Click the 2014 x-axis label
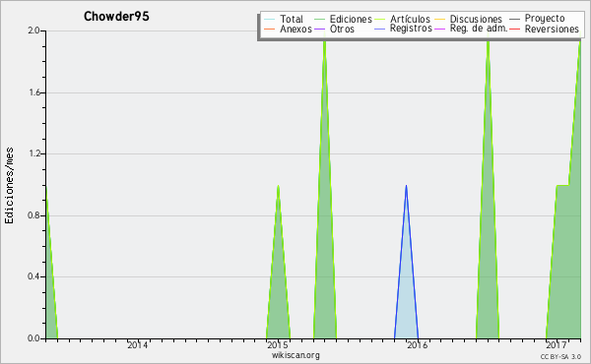The width and height of the screenshot is (591, 364). 137,345
